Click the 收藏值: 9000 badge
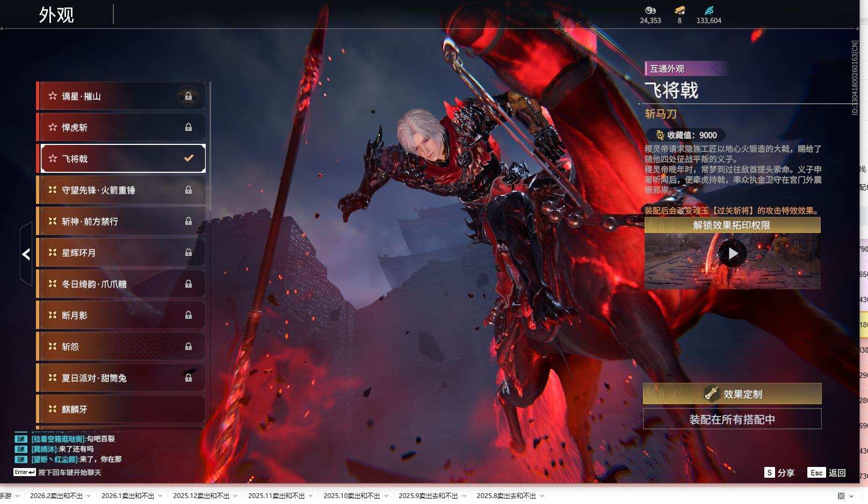The height and width of the screenshot is (504, 868). [687, 135]
